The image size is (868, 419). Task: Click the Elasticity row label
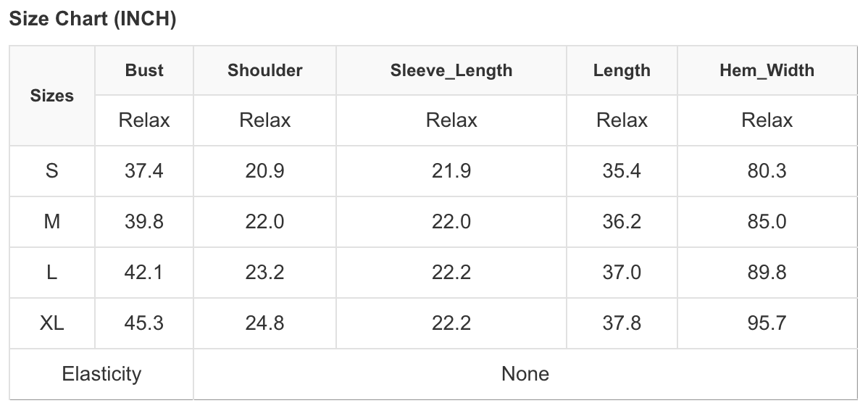(101, 374)
